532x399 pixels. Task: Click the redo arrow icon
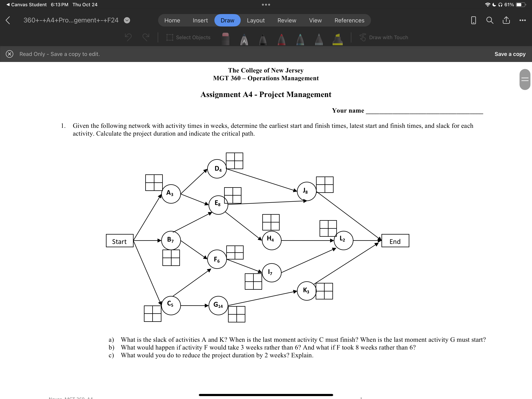click(145, 37)
